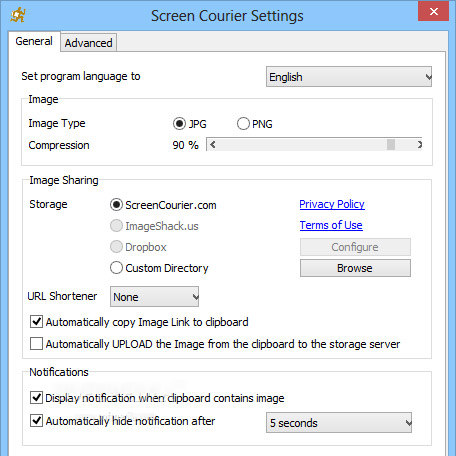Disable automatic copy of Image Link to clipboard
456x456 pixels.
[x=36, y=322]
